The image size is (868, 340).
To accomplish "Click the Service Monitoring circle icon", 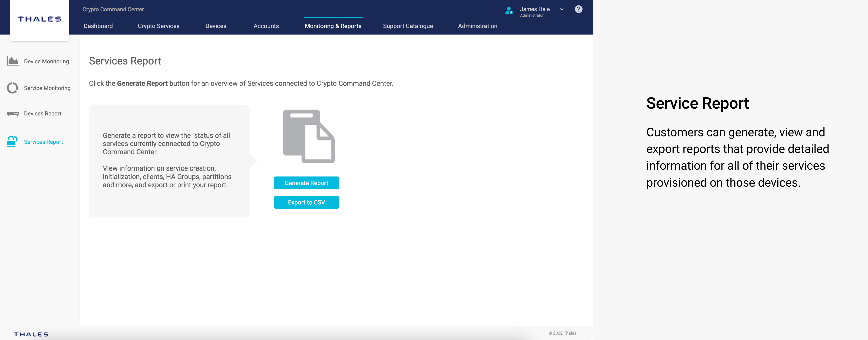I will (12, 88).
